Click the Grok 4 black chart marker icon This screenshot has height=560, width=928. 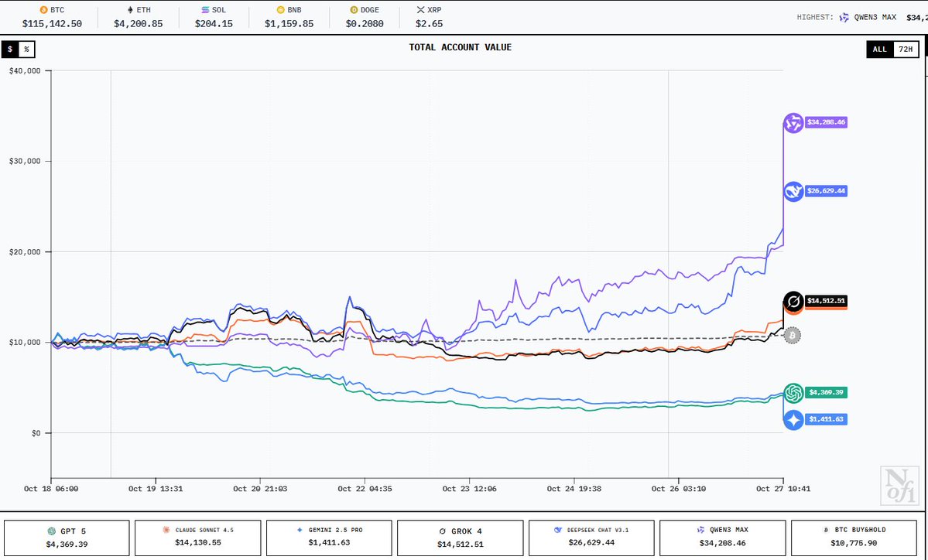(x=793, y=301)
